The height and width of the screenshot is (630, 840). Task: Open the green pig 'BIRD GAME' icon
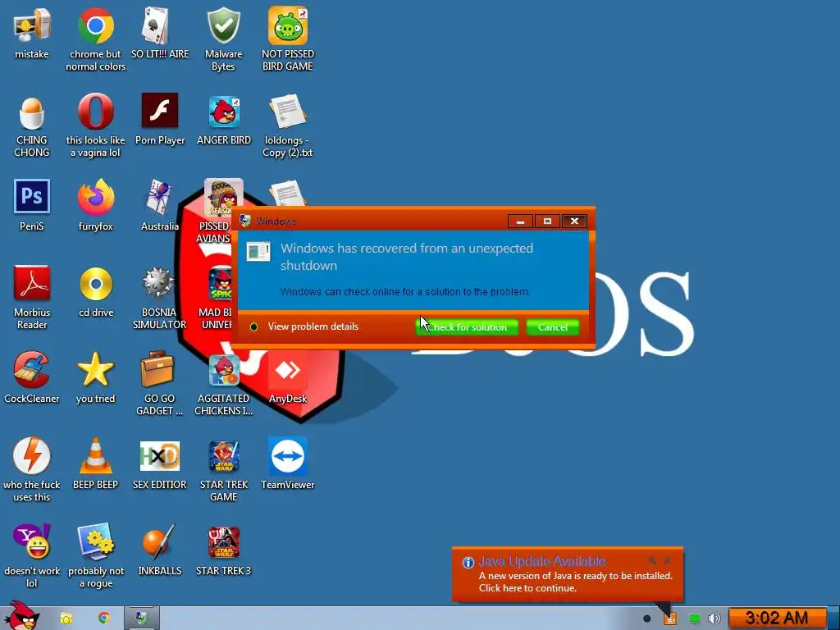pos(288,25)
